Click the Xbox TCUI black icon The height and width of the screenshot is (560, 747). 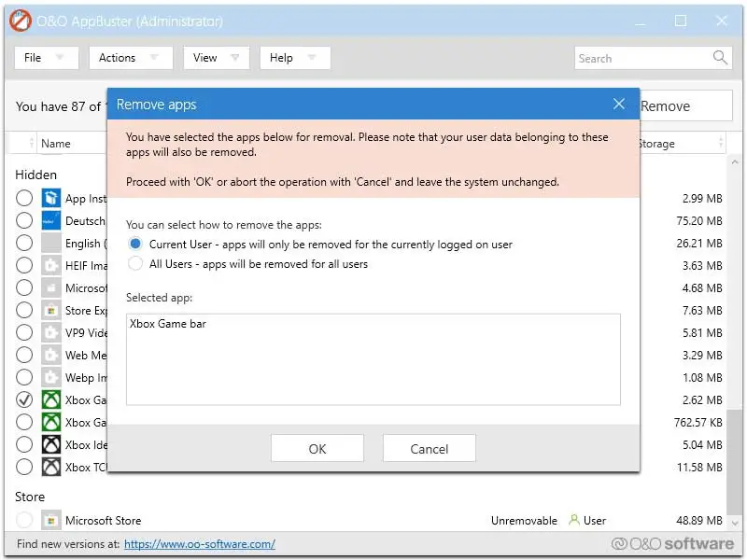click(51, 467)
